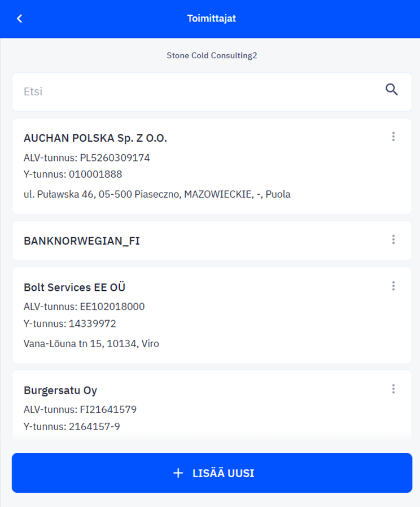Click AUCHAN ALV-tunnus PL5260309174 line

(86, 158)
